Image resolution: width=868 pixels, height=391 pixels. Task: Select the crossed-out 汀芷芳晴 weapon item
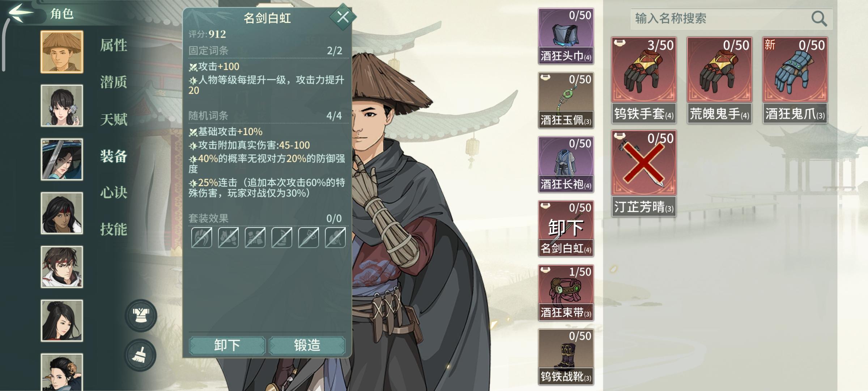pos(644,173)
